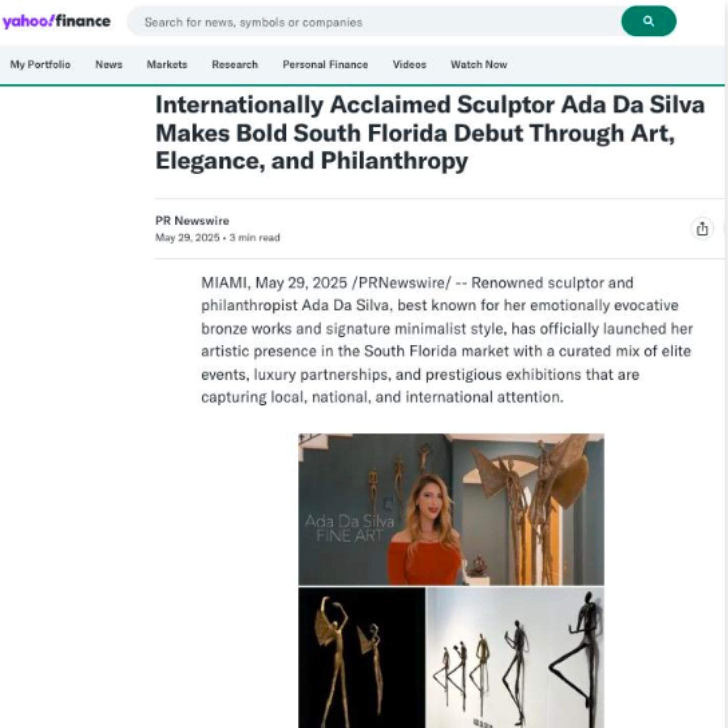Click the article's opening paragraph text

pyautogui.click(x=447, y=340)
